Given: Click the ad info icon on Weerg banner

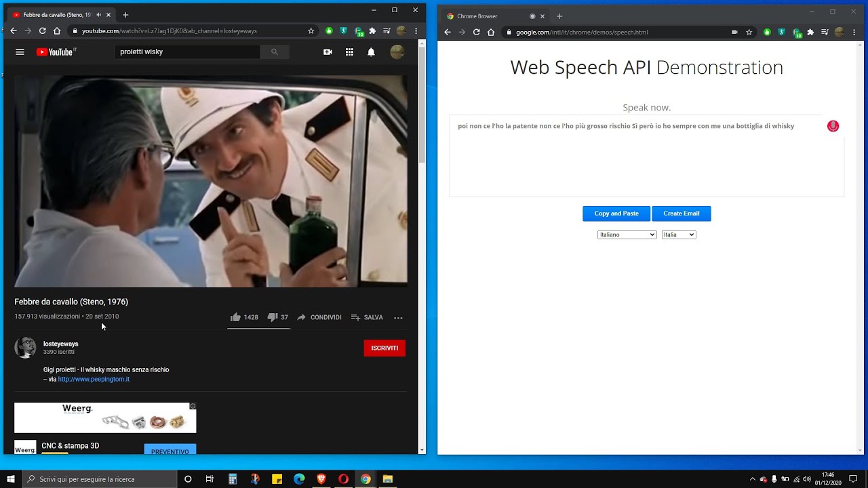Looking at the screenshot, I should (193, 406).
